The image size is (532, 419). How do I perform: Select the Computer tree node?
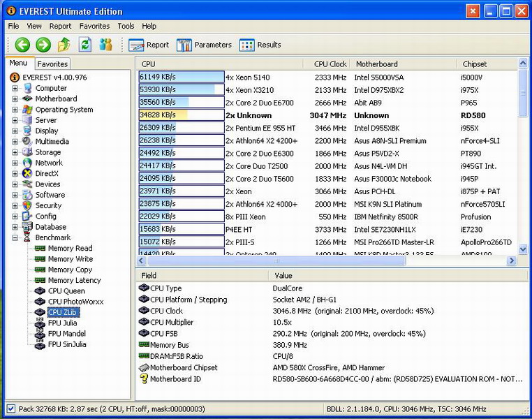pyautogui.click(x=51, y=88)
